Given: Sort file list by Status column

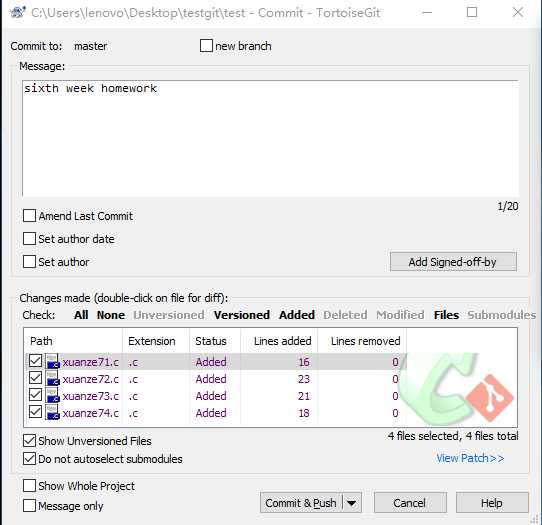Looking at the screenshot, I should point(215,341).
